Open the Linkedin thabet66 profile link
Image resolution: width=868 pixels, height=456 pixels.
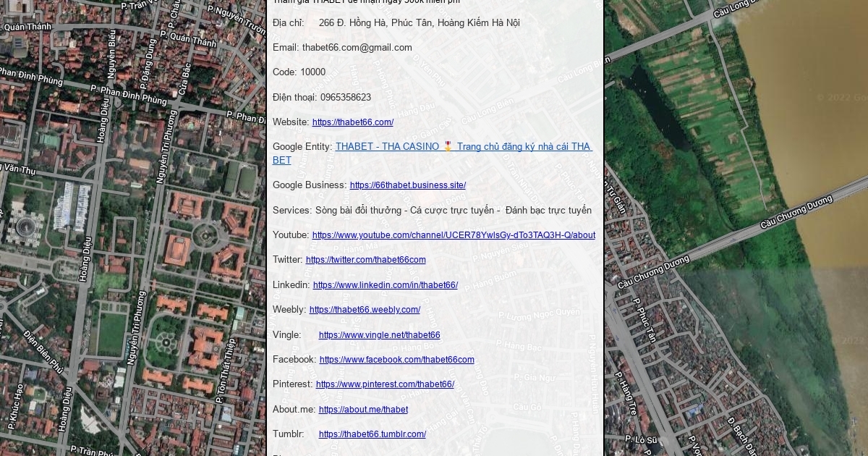tap(385, 285)
